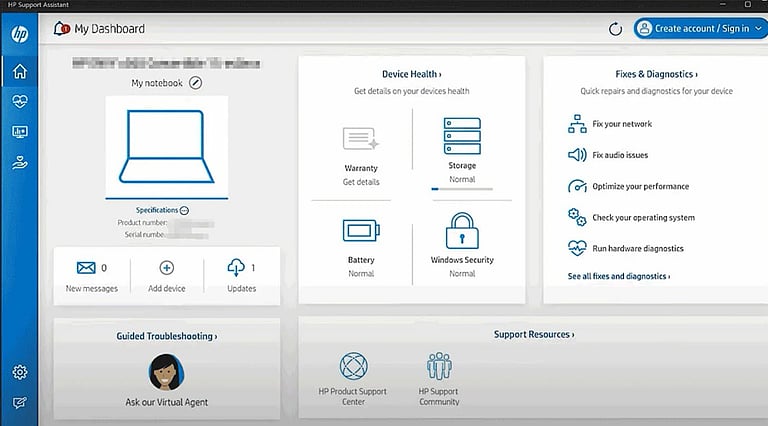768x426 pixels.
Task: Click the diagnostics monitor icon in sidebar
Action: [19, 132]
